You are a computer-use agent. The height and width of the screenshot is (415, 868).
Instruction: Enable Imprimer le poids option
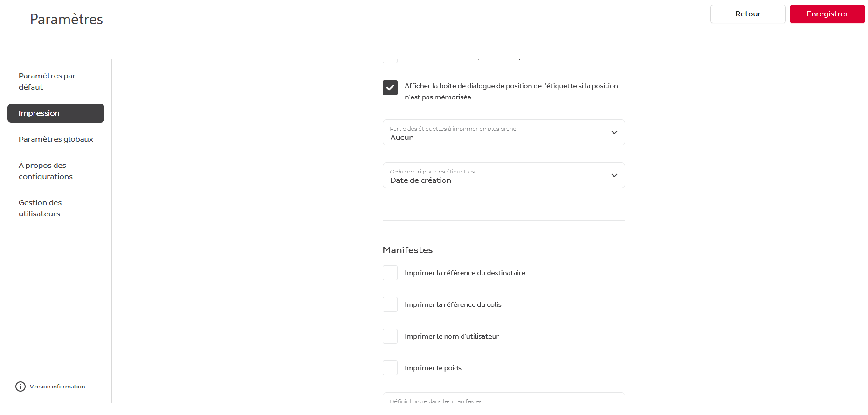(390, 368)
